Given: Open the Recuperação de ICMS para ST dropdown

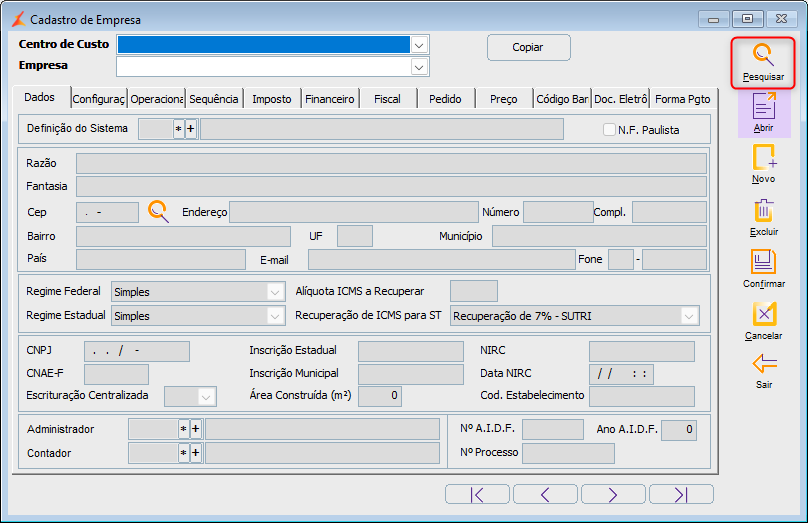Looking at the screenshot, I should coord(689,316).
